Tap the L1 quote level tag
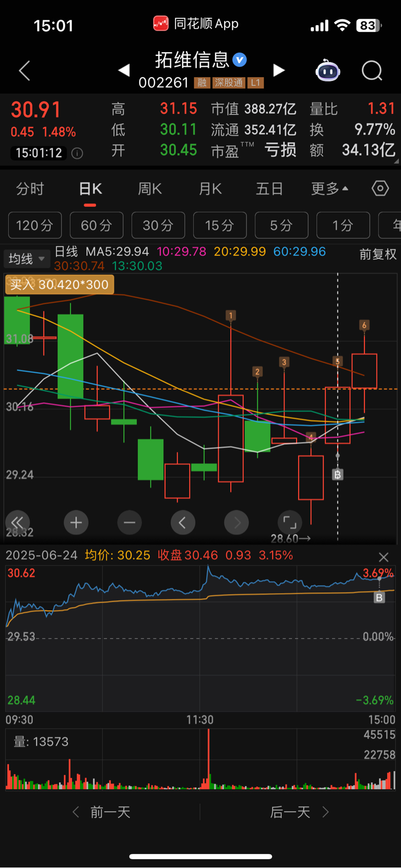This screenshot has height=868, width=401. pos(255,83)
